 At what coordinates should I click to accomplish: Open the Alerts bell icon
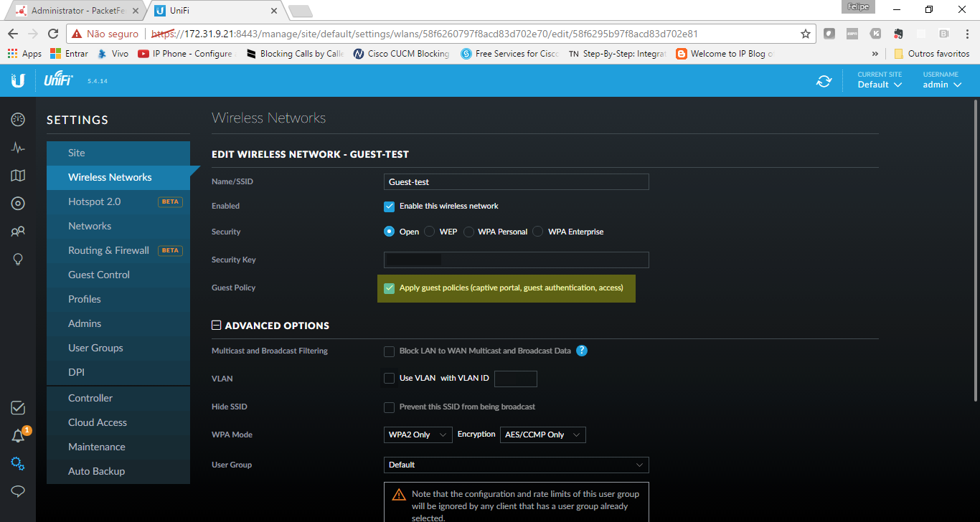(18, 436)
